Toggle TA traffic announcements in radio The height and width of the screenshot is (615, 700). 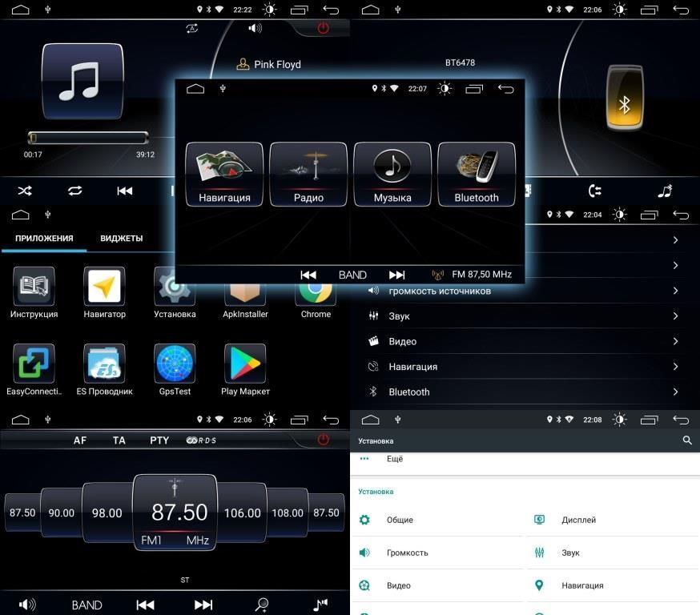pos(119,440)
